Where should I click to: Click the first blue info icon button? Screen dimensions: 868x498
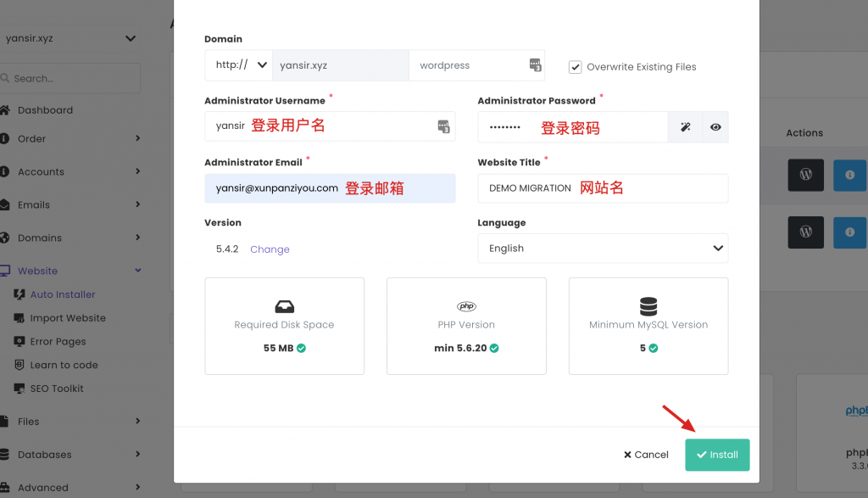[849, 175]
